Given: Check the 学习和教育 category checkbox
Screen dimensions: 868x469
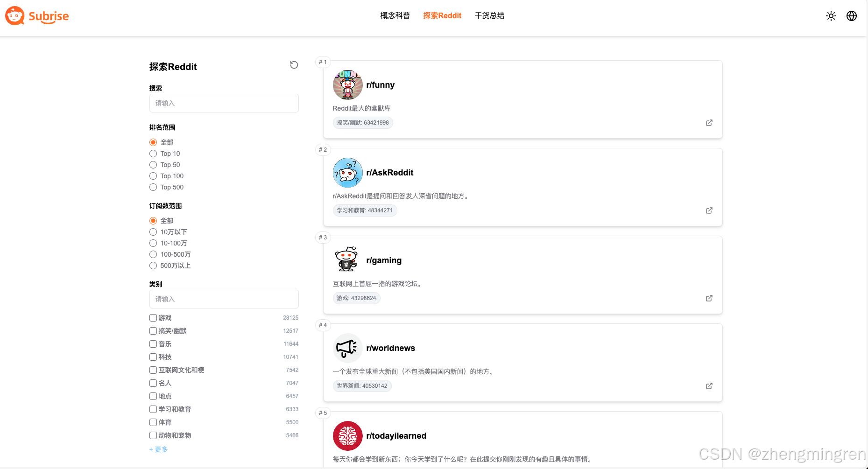Looking at the screenshot, I should pyautogui.click(x=153, y=409).
